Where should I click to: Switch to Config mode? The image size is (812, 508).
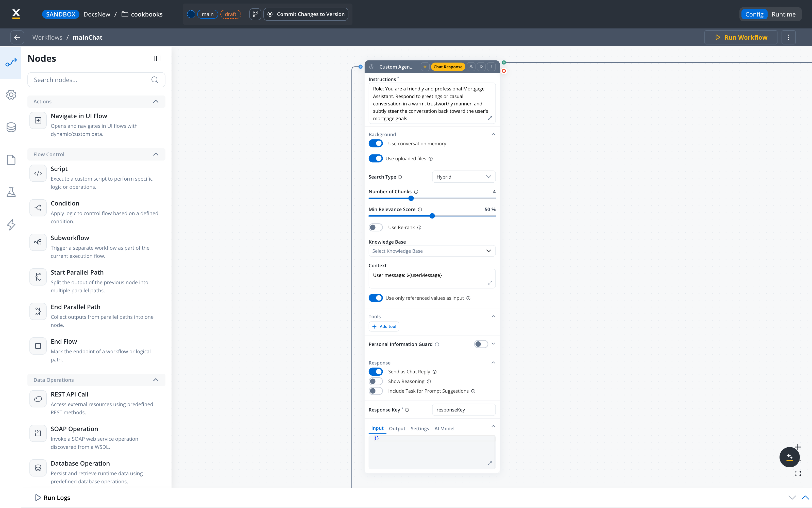coord(754,14)
